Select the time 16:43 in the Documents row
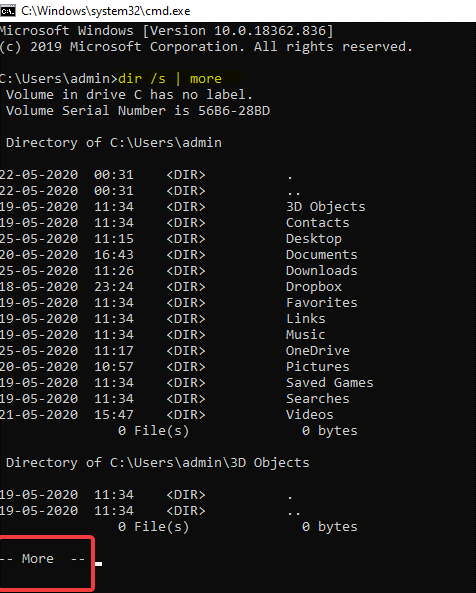Screen dimensions: 476x593 coord(114,255)
